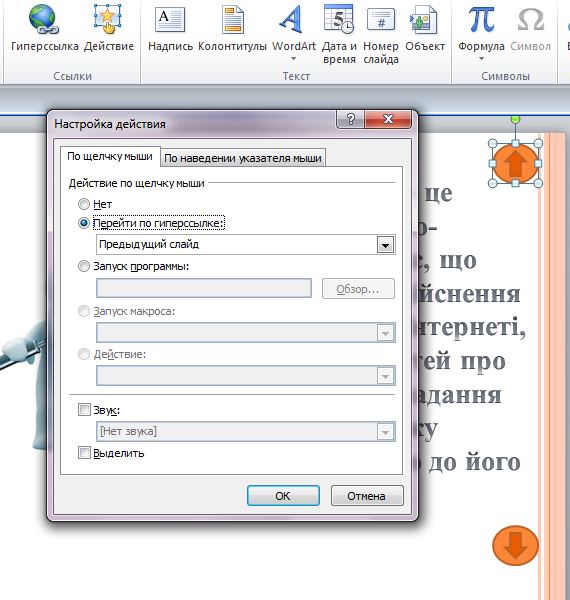The height and width of the screenshot is (600, 570).
Task: Select the disabled Запуск макроса radio button
Action: (84, 311)
